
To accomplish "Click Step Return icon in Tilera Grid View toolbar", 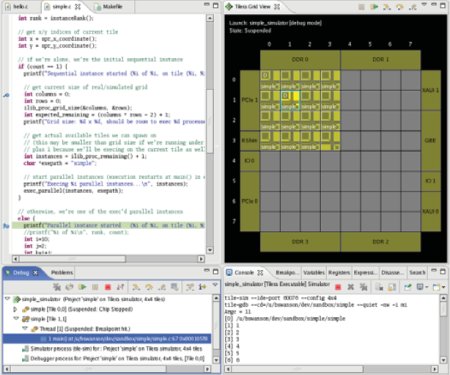I will pyautogui.click(x=413, y=6).
